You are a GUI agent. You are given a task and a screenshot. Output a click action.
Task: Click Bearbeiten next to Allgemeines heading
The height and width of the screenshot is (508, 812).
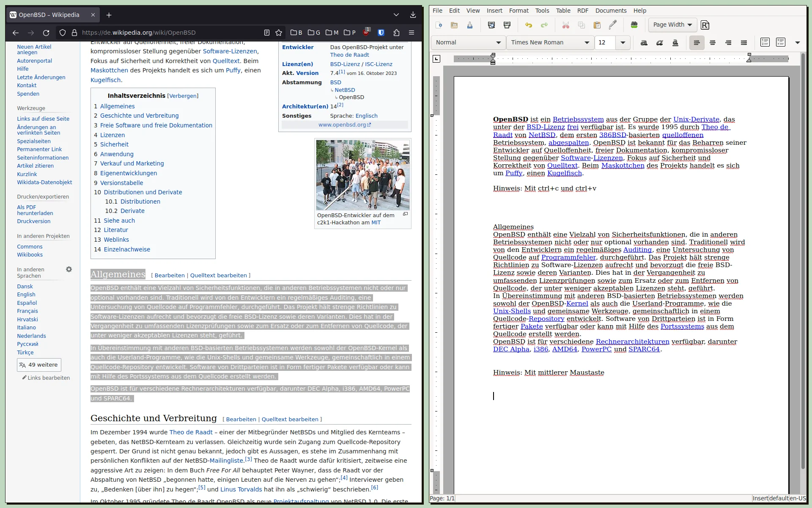(170, 276)
